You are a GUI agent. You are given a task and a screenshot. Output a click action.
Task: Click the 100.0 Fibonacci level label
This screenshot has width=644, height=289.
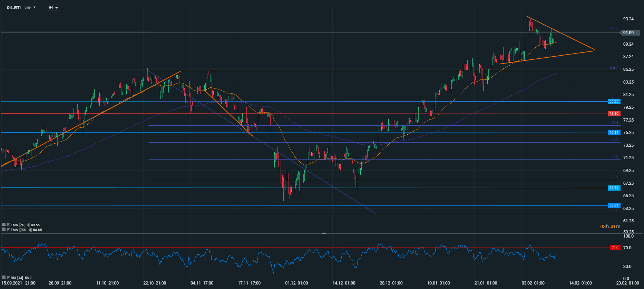click(613, 68)
